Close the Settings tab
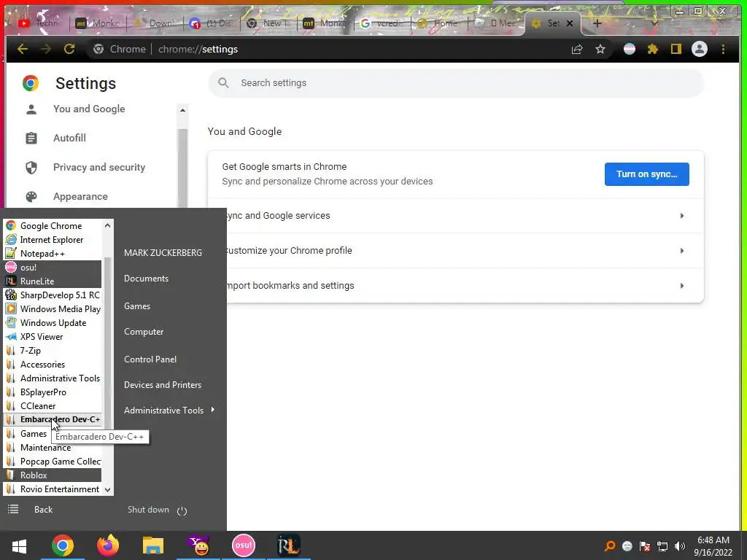 [570, 23]
